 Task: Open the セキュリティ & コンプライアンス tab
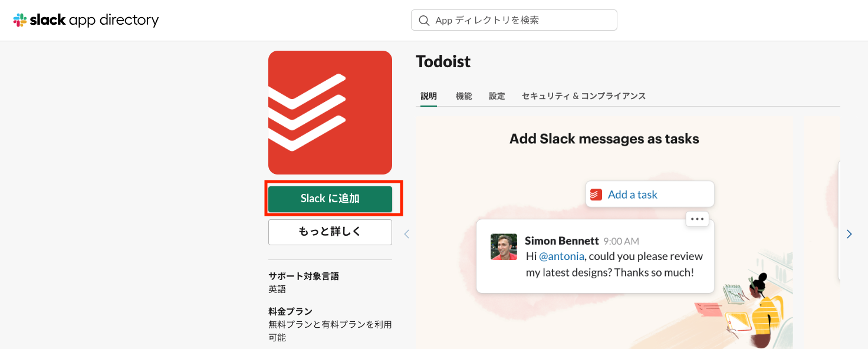(x=583, y=96)
